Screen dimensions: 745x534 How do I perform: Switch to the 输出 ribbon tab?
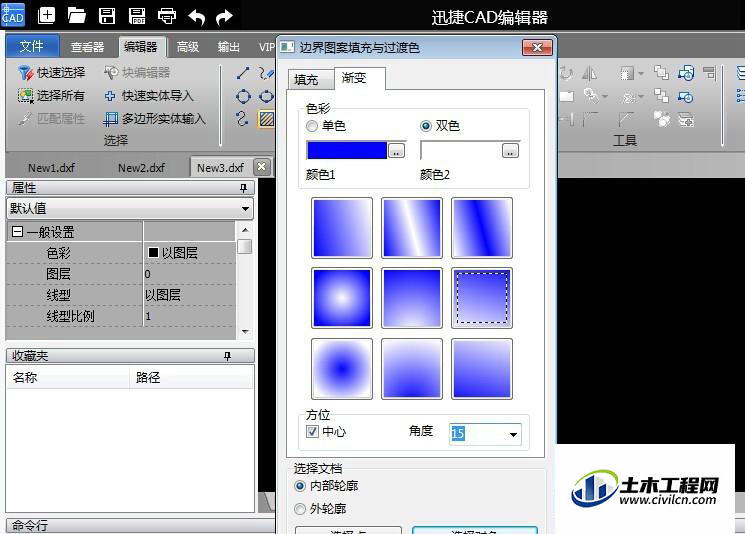click(229, 47)
